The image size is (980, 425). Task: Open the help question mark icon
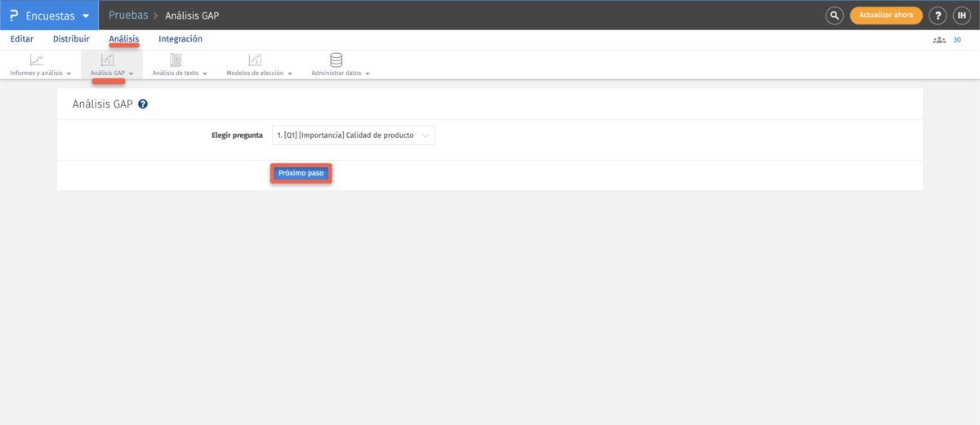[x=938, y=15]
